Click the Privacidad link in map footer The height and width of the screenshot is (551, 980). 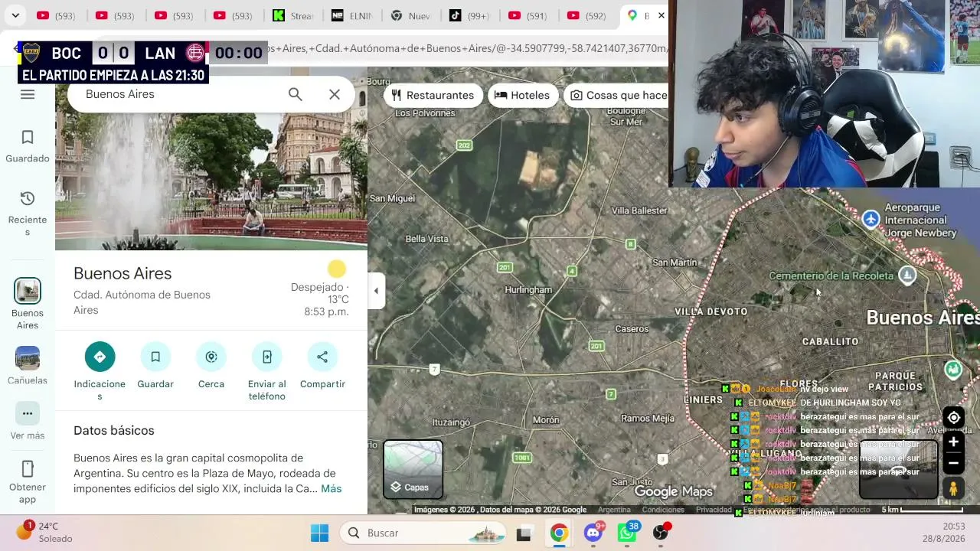(x=714, y=510)
